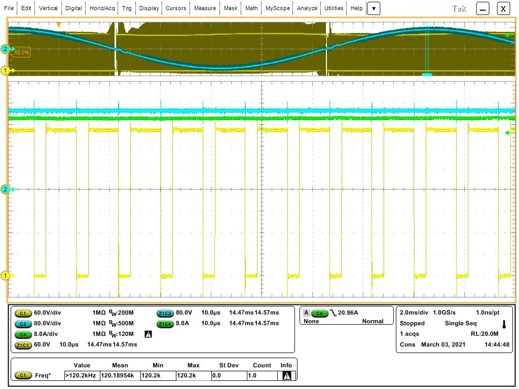Click the acquisition status arrow icon
The height and width of the screenshot is (389, 519).
504,324
